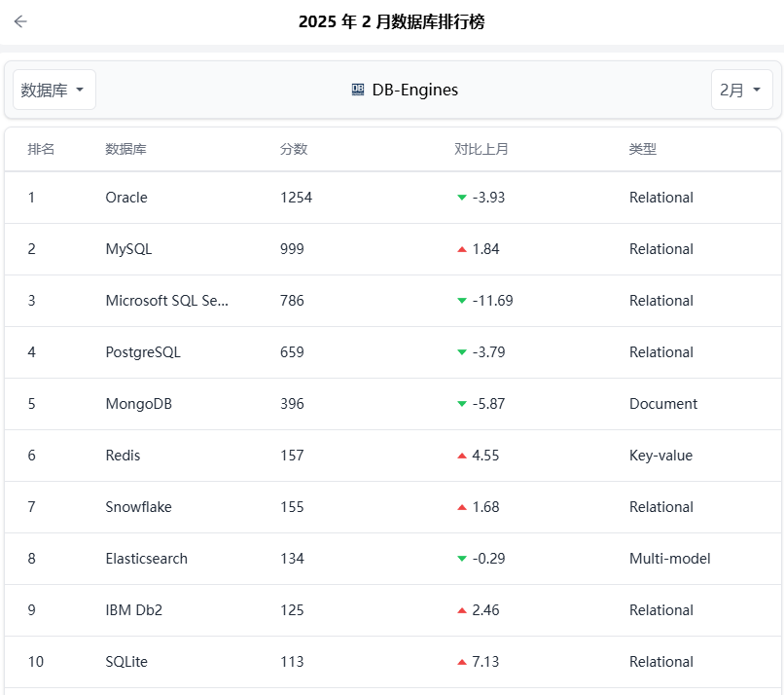Viewport: 784px width, 695px height.
Task: Click IBM Db2's score 125
Action: click(292, 610)
